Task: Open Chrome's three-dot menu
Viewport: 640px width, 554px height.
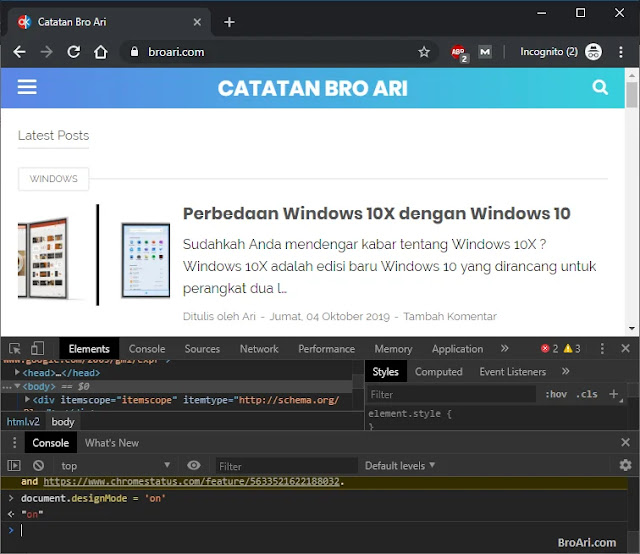Action: click(621, 52)
